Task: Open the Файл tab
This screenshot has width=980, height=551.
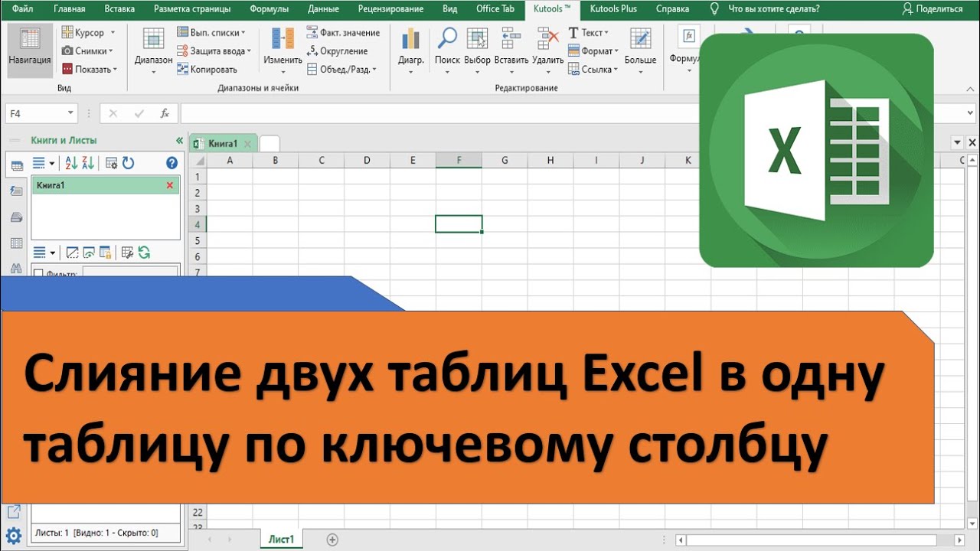Action: pos(22,9)
